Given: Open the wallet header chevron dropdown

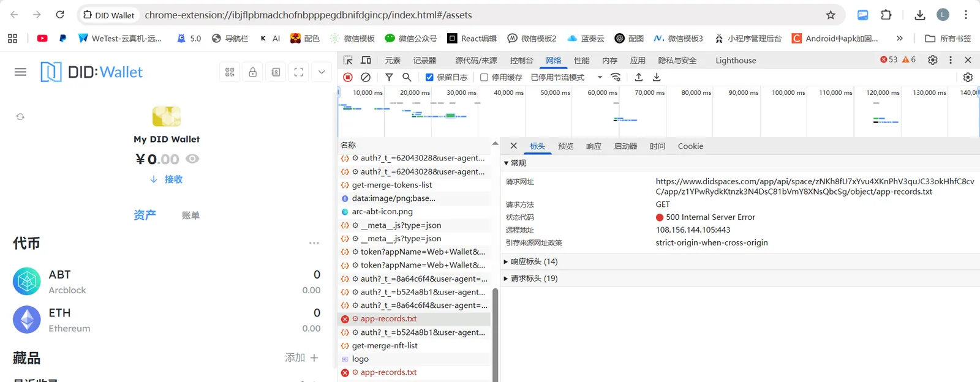Looking at the screenshot, I should (322, 72).
